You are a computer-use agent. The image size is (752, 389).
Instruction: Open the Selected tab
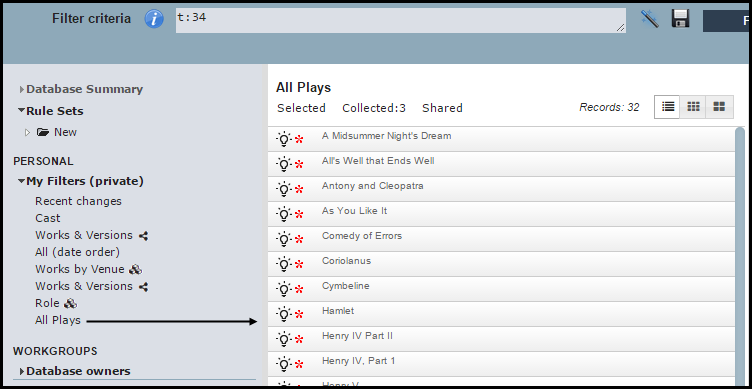[x=301, y=108]
